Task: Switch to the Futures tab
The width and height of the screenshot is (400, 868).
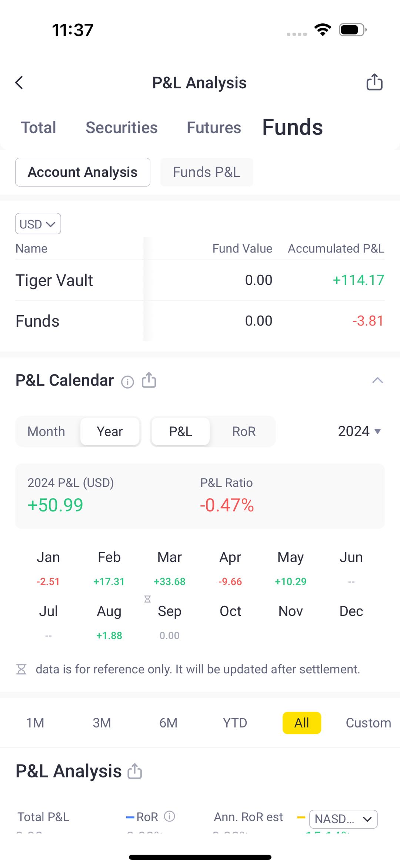Action: pyautogui.click(x=214, y=128)
